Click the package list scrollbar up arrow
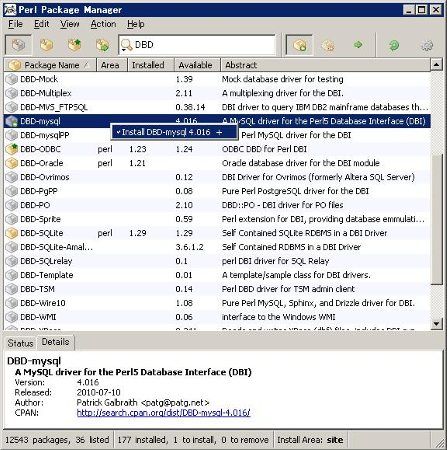447x450 pixels. pyautogui.click(x=436, y=65)
